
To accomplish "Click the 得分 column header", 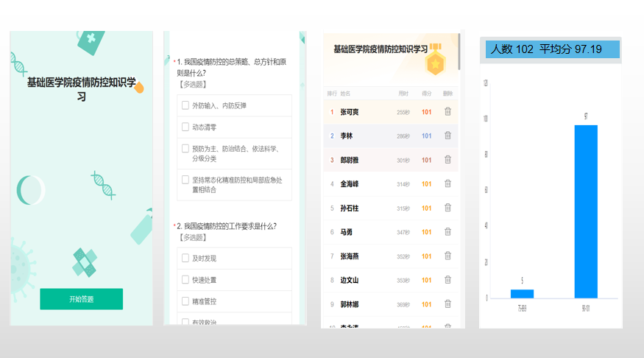I will click(x=426, y=94).
